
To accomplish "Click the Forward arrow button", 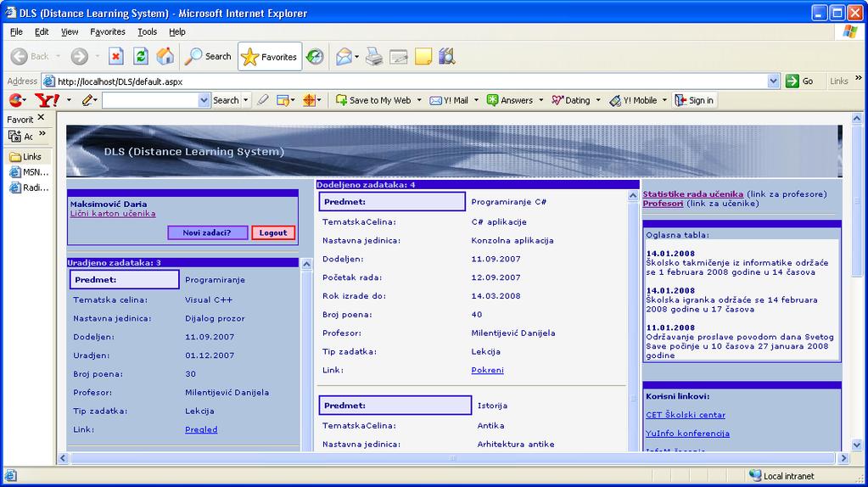I will (x=79, y=57).
